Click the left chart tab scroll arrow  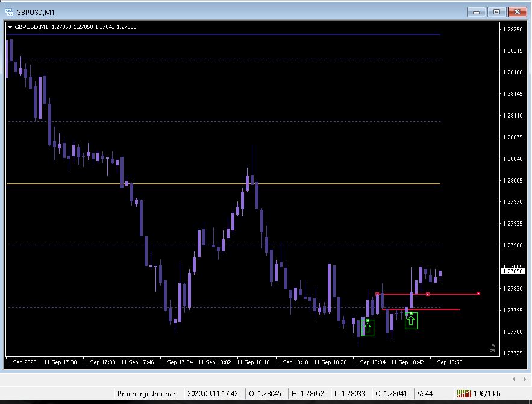pyautogui.click(x=514, y=379)
